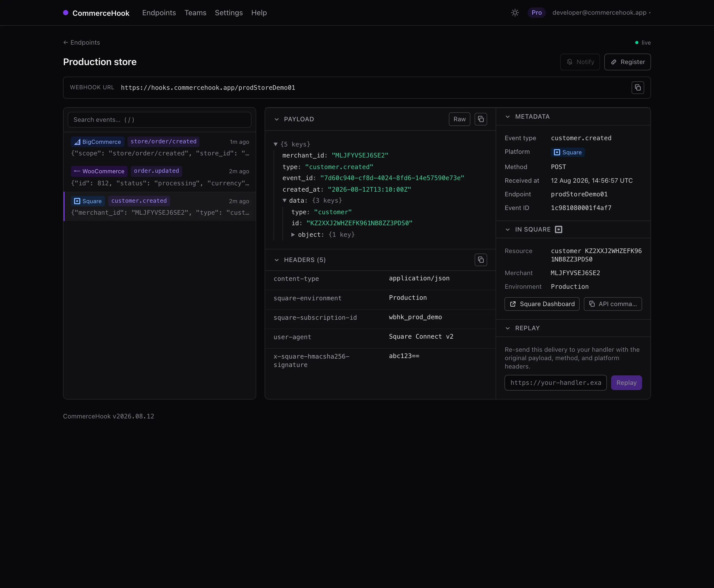Click the Pro plan badge
Screen dimensions: 714x588
click(x=537, y=13)
